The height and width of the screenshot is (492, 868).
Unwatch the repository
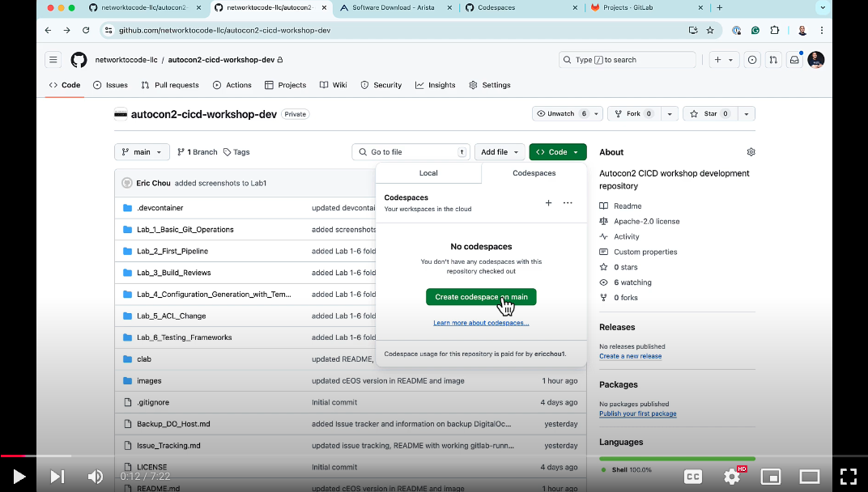pos(561,114)
